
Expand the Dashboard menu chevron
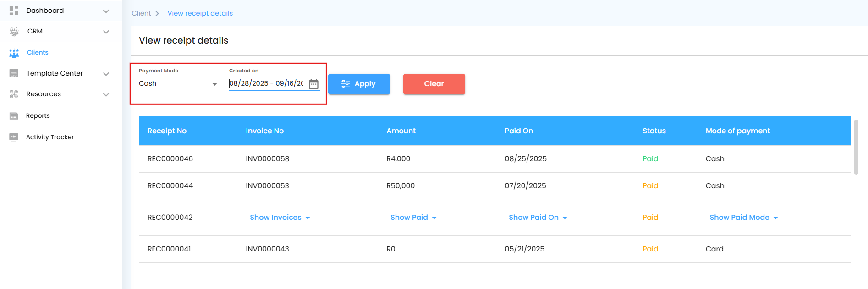click(106, 11)
